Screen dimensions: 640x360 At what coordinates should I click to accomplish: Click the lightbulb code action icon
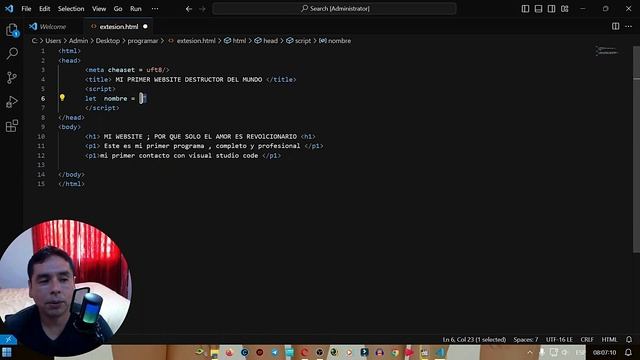(x=62, y=98)
